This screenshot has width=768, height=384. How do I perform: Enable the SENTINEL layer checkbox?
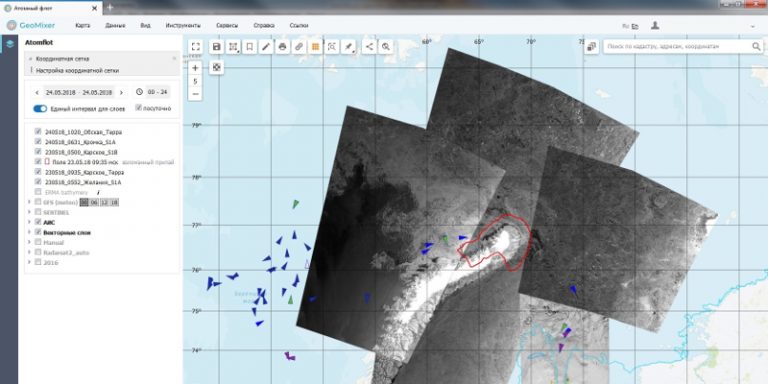point(38,212)
